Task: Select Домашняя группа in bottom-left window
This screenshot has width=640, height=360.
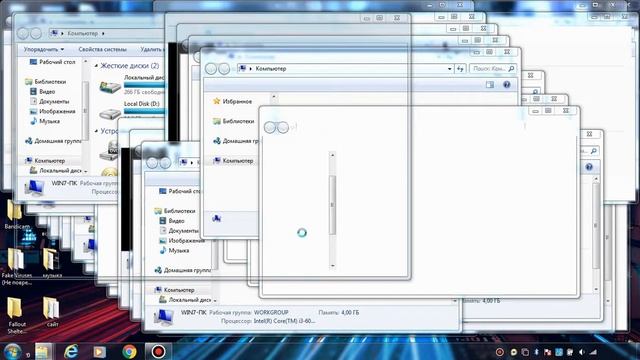Action: pyautogui.click(x=182, y=270)
